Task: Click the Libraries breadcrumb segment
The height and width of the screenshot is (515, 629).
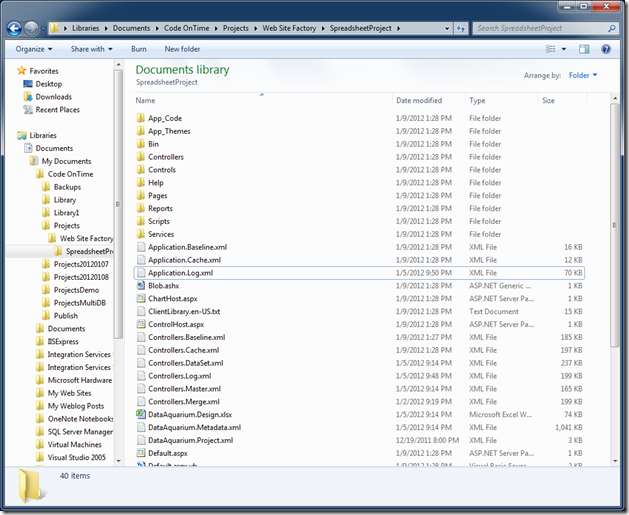Action: point(85,28)
